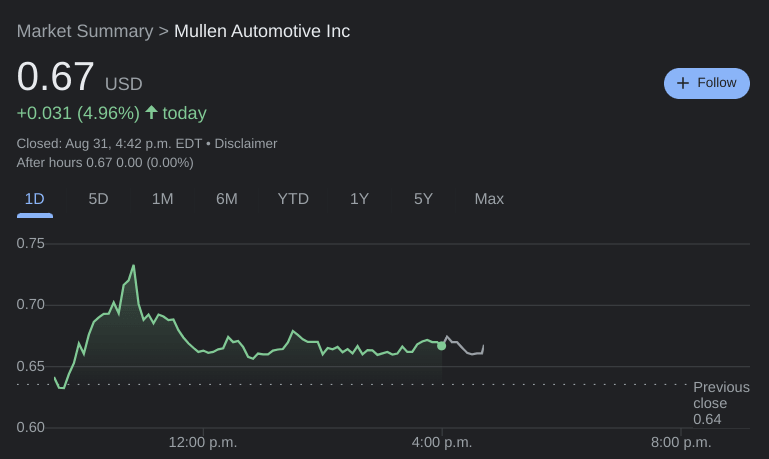Click the gray after-hours line segment
Screen dimensions: 769x459
pyautogui.click(x=463, y=346)
